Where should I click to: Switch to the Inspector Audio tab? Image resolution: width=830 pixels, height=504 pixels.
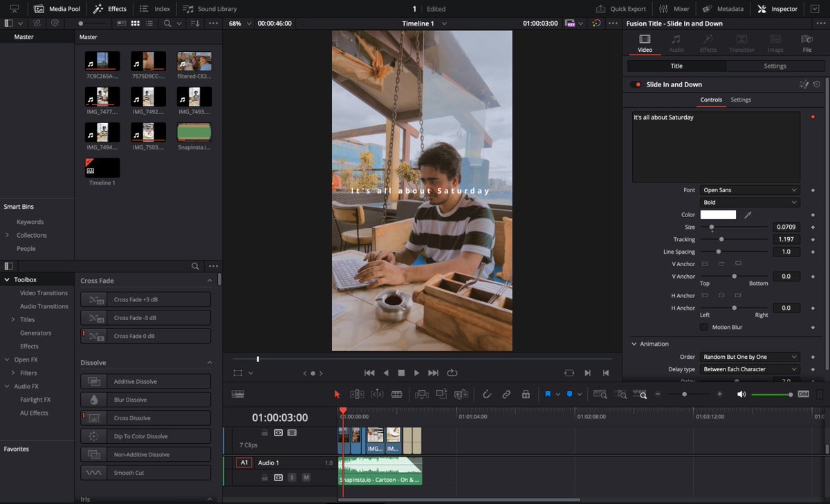coord(676,43)
